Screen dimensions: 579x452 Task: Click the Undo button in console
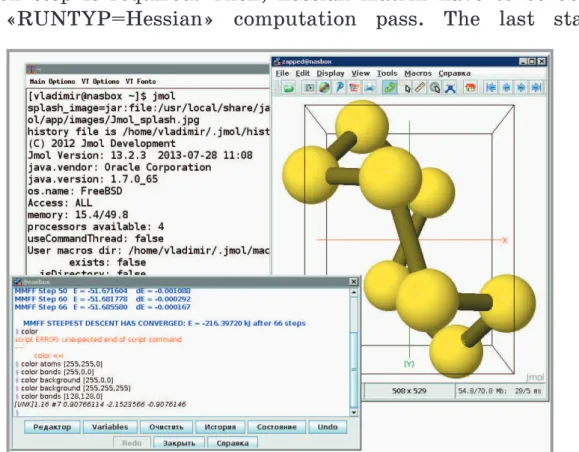(x=328, y=427)
